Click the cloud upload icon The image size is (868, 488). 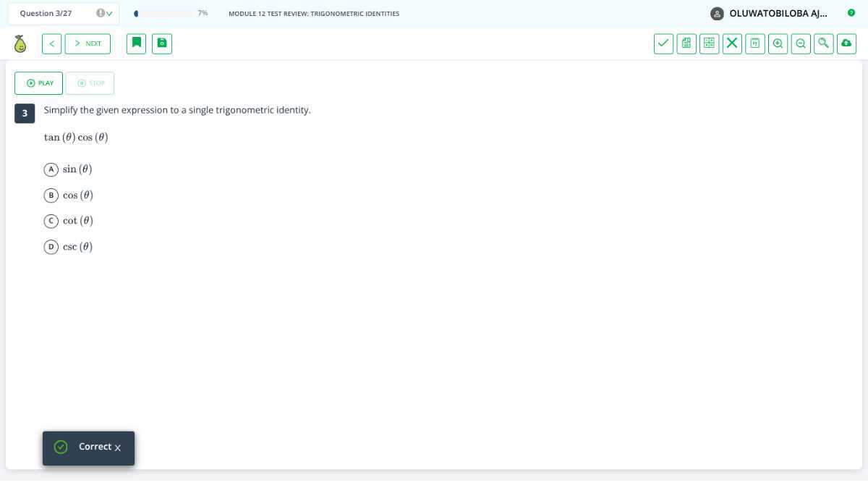click(846, 43)
